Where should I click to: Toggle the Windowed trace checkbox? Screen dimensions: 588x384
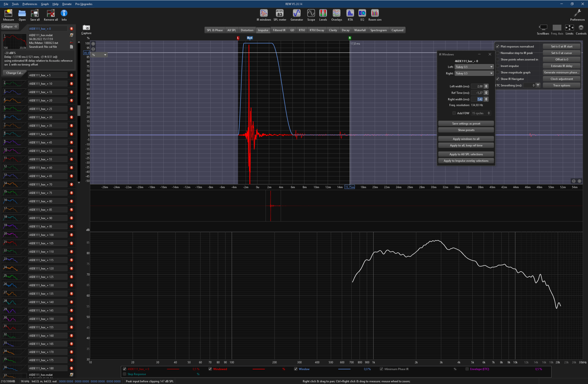point(210,369)
